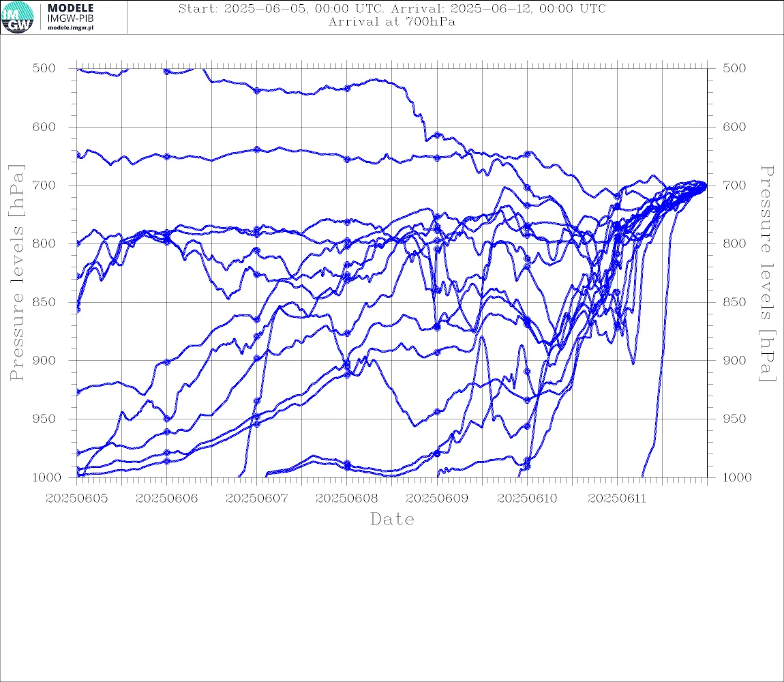Click the right axis 1000 label

[738, 477]
